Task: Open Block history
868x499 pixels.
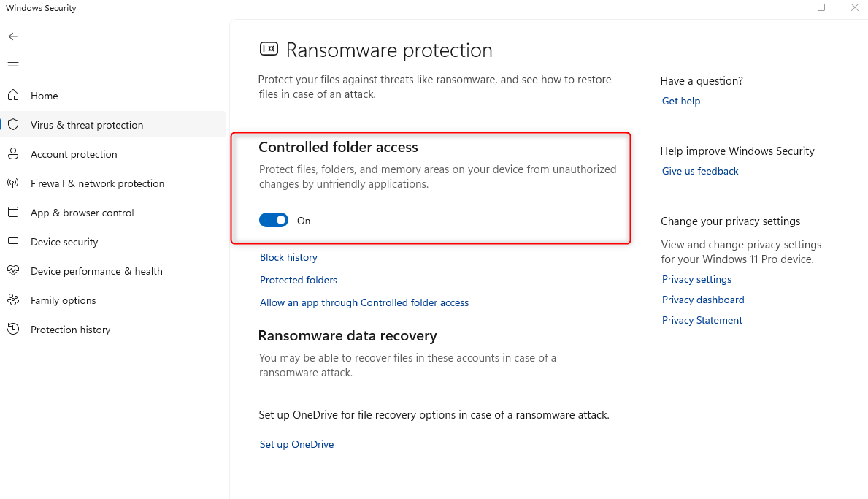Action: pos(288,257)
